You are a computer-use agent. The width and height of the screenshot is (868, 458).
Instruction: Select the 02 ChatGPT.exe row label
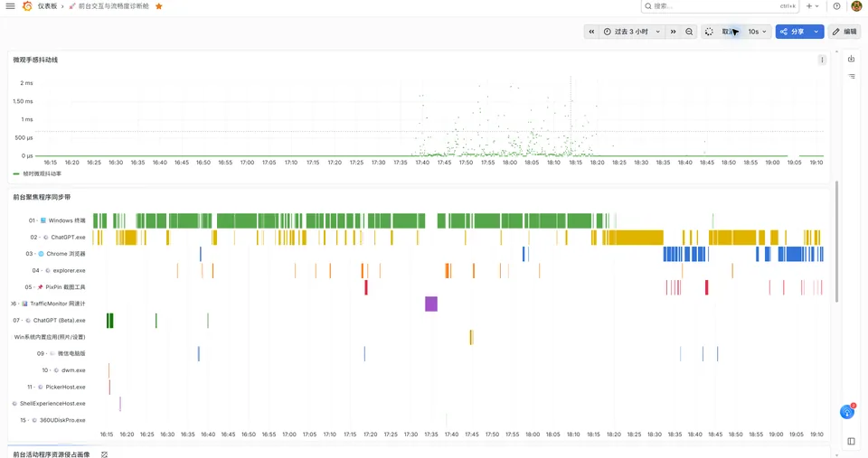58,237
